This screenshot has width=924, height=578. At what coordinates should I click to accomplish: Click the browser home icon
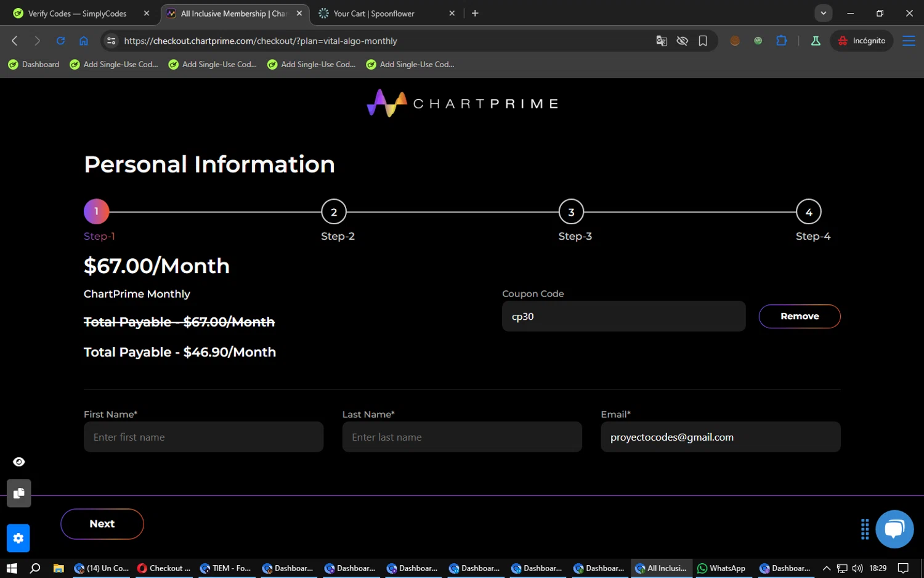click(x=84, y=41)
